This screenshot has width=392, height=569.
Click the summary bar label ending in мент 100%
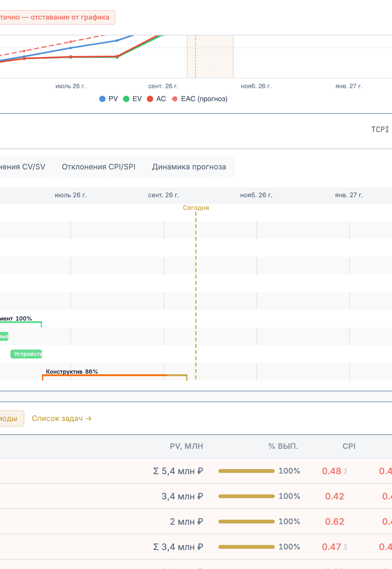tap(16, 319)
